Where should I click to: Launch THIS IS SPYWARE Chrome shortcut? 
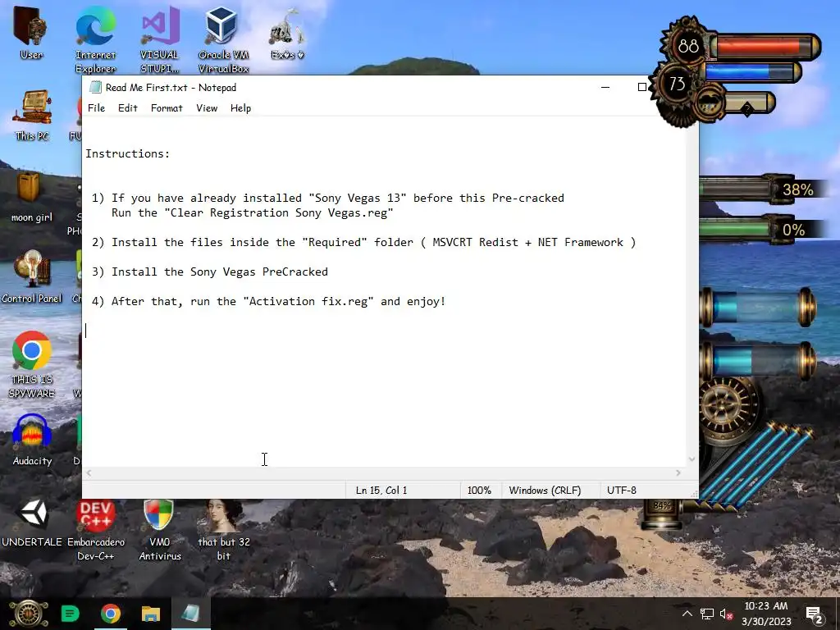point(32,364)
